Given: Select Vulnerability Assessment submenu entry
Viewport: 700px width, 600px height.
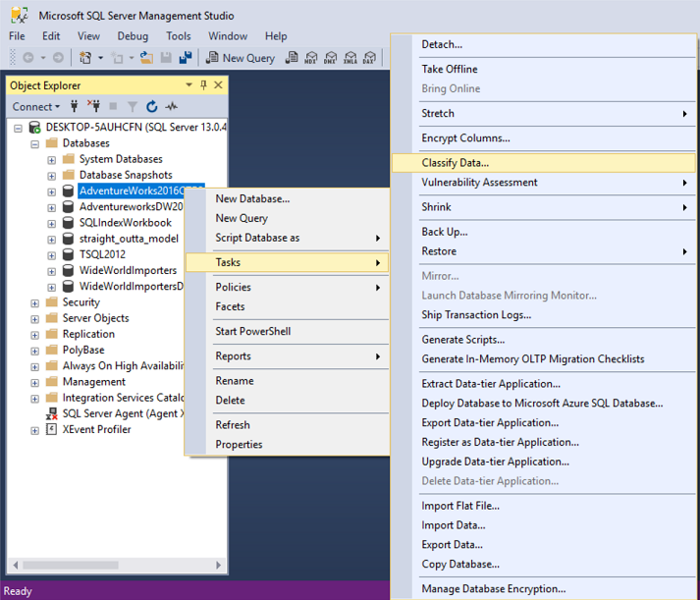Looking at the screenshot, I should 543,182.
